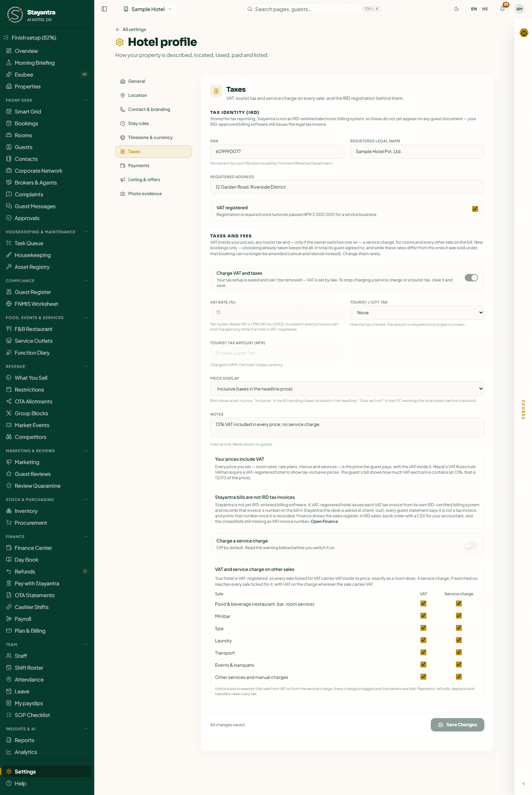Open the Help page
Image resolution: width=532 pixels, height=795 pixels.
(x=47, y=784)
